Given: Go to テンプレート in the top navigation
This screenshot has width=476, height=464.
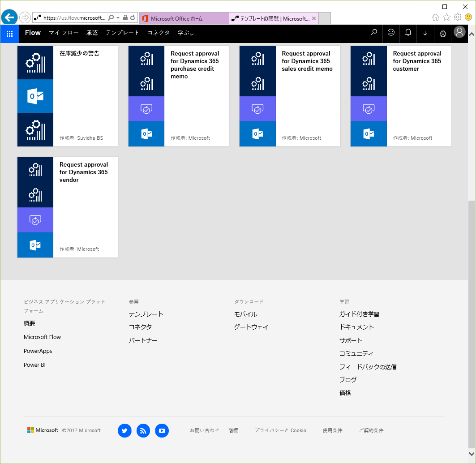Looking at the screenshot, I should coord(122,33).
